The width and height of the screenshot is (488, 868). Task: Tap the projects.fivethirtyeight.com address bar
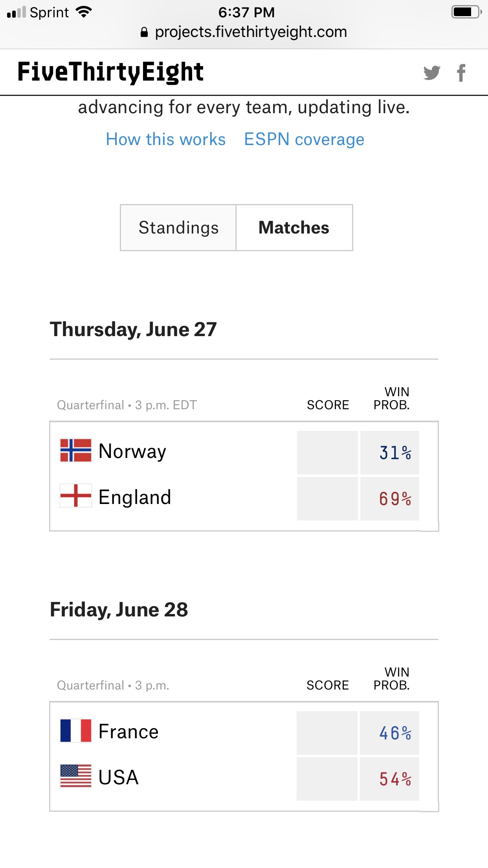[x=251, y=32]
